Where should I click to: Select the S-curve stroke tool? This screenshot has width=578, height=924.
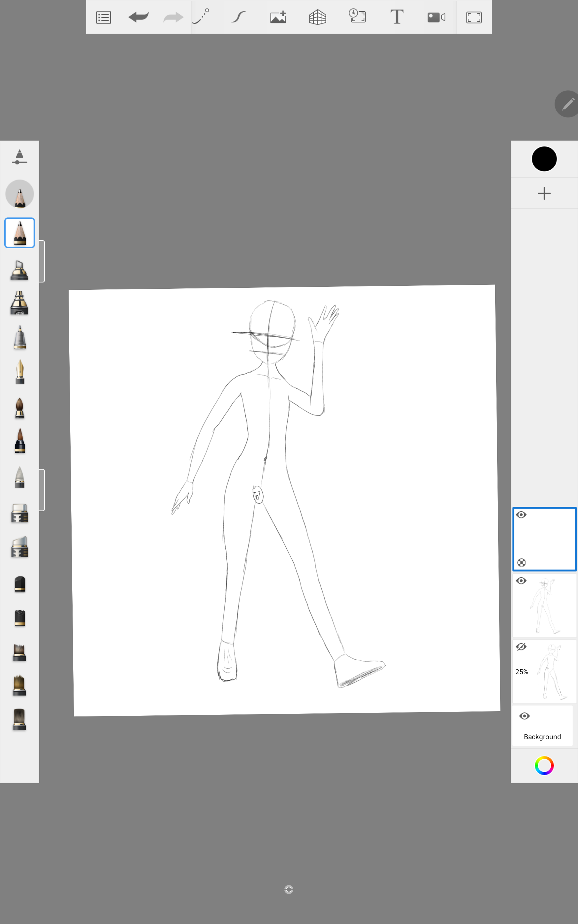(239, 17)
